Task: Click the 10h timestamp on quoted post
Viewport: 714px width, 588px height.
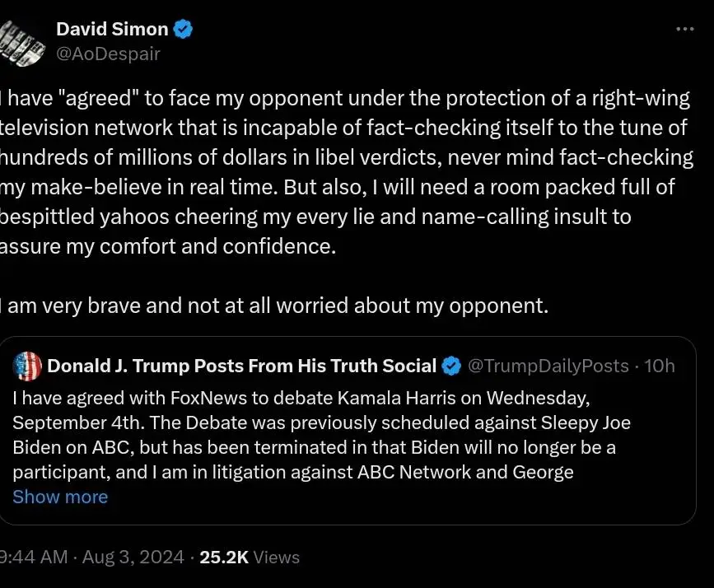Action: (x=659, y=366)
